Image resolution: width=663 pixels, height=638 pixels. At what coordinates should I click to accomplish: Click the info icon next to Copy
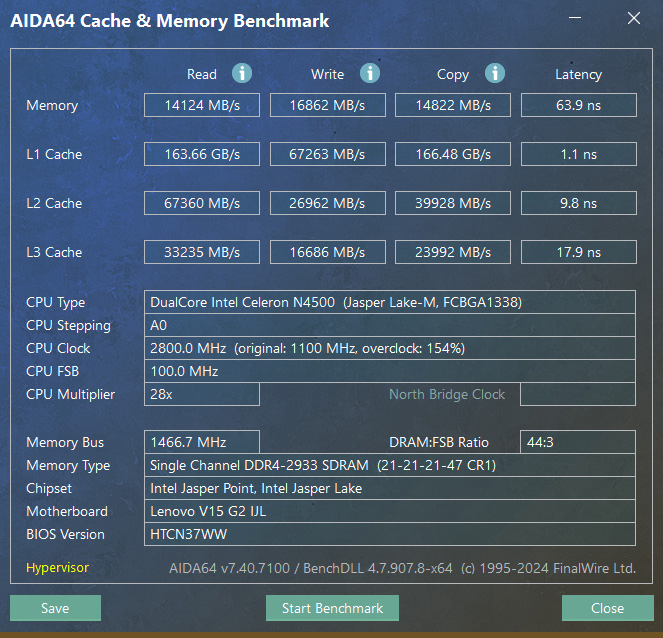tap(495, 74)
